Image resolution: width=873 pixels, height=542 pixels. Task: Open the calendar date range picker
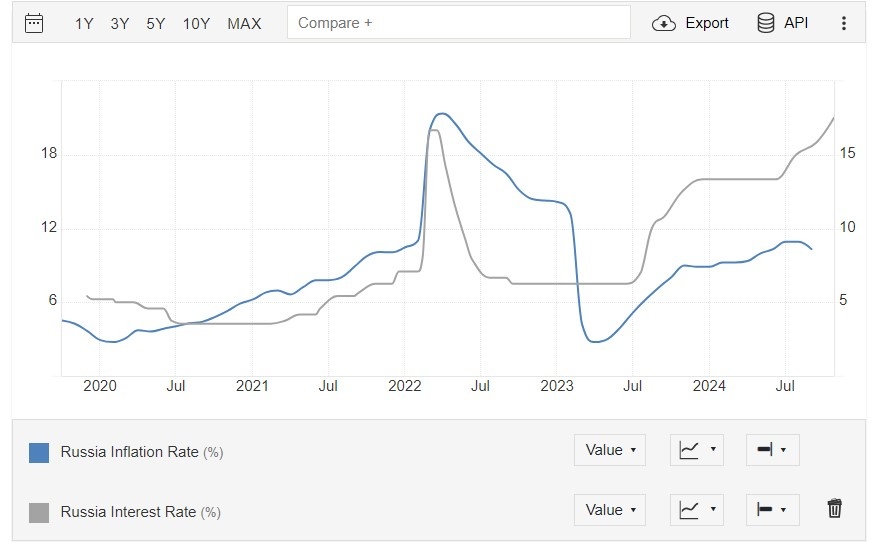coord(34,23)
